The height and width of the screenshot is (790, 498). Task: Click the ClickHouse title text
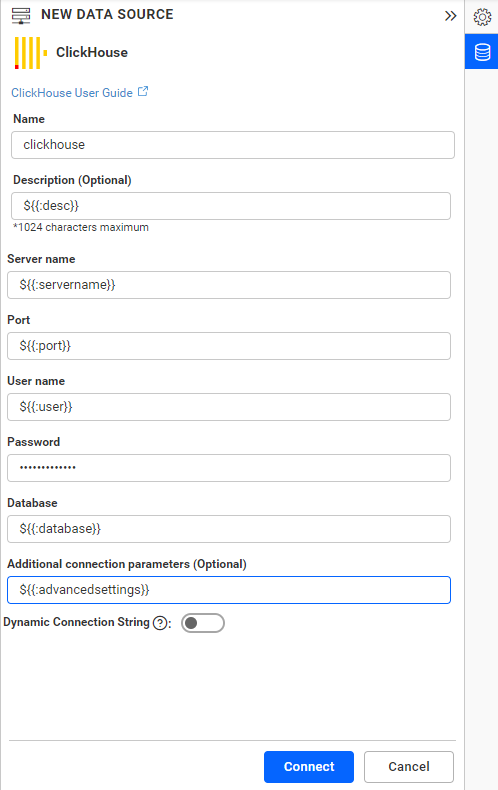click(92, 52)
